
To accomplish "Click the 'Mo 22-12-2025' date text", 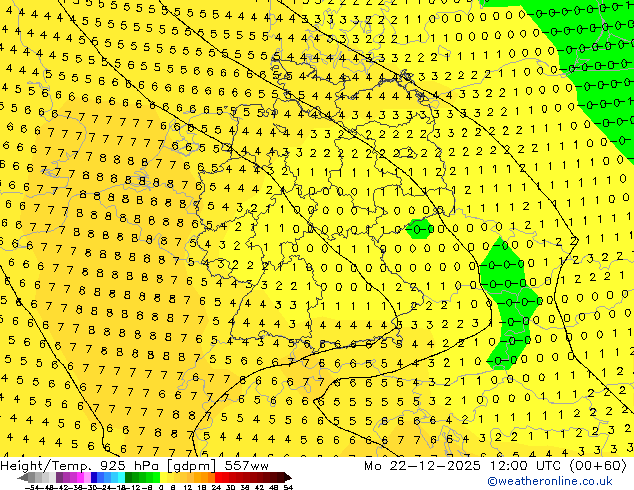I will click(x=422, y=466).
